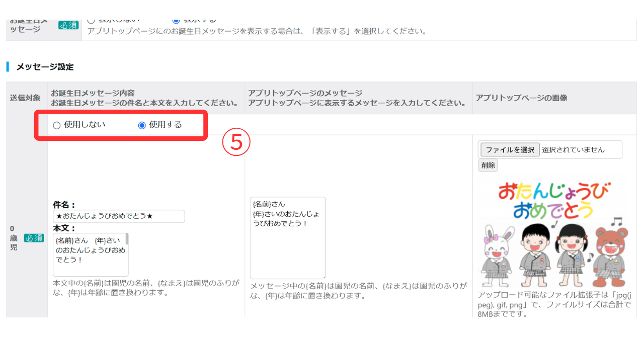Click the 削除 button under file chooser

(x=488, y=165)
